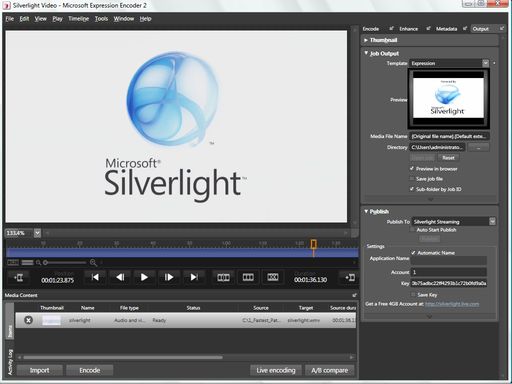Click the Import button
The width and height of the screenshot is (512, 384).
(x=39, y=370)
